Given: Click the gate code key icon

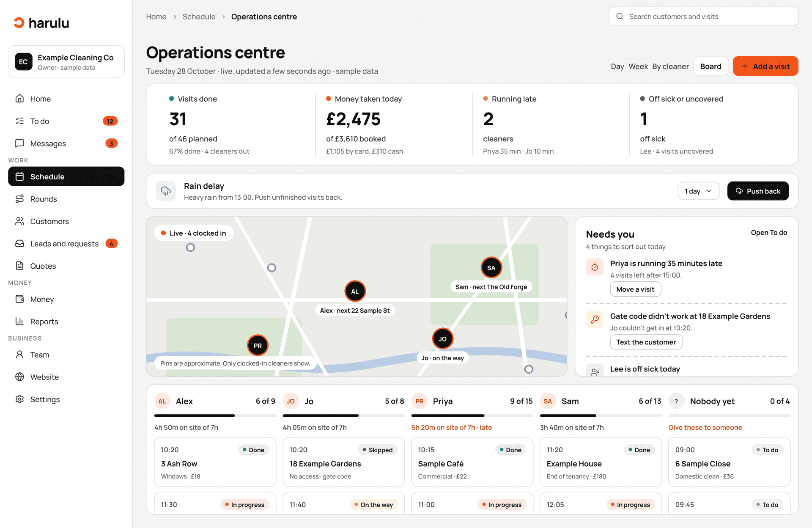Looking at the screenshot, I should pyautogui.click(x=595, y=319).
